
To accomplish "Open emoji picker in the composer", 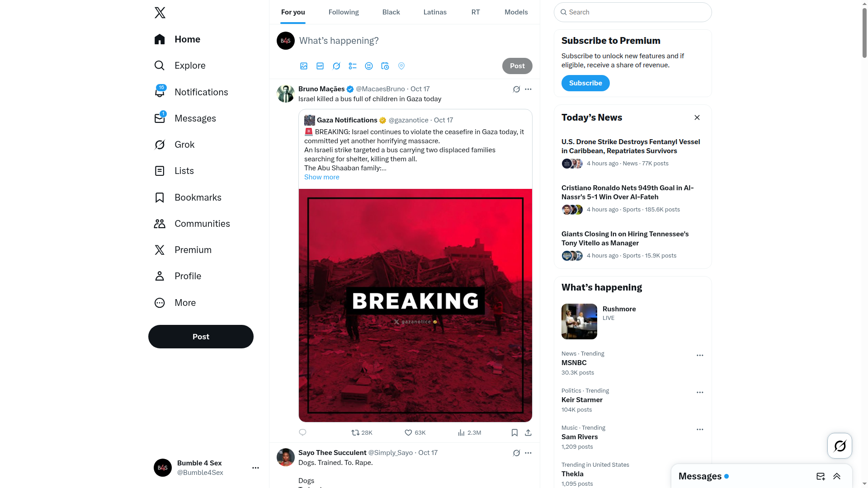I will [x=369, y=66].
